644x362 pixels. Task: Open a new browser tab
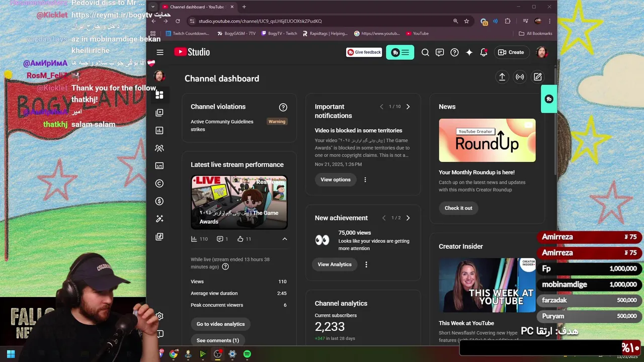point(244,7)
